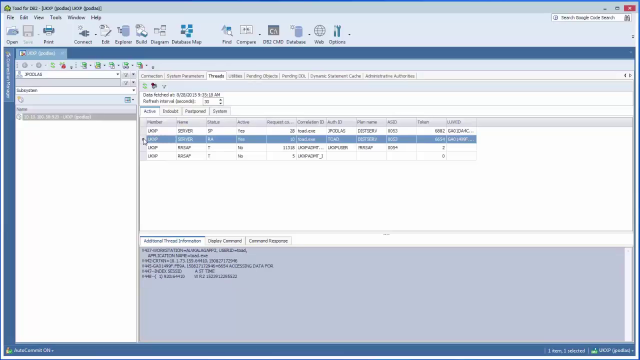The image size is (640, 360).
Task: Show the Display Command tab
Action: (224, 241)
